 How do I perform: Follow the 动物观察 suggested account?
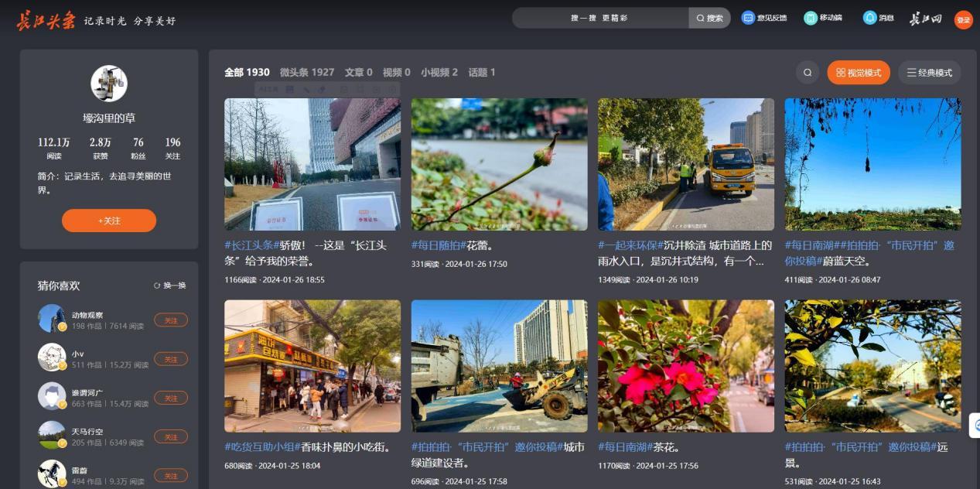(170, 320)
